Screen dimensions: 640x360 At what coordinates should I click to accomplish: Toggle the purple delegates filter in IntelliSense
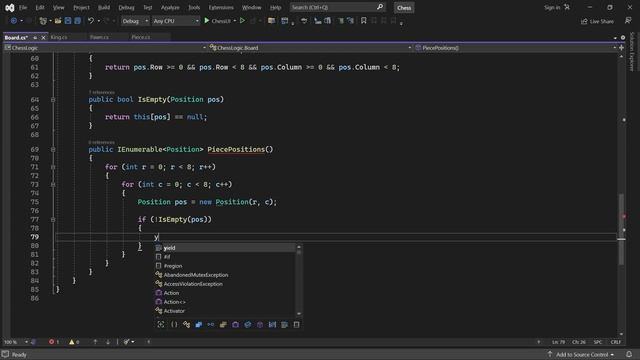point(236,324)
